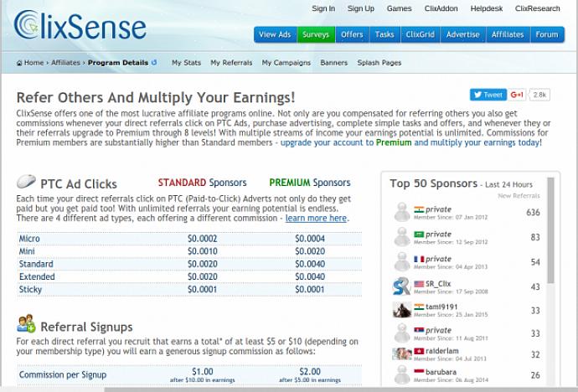Select the View Ads tab

[275, 34]
